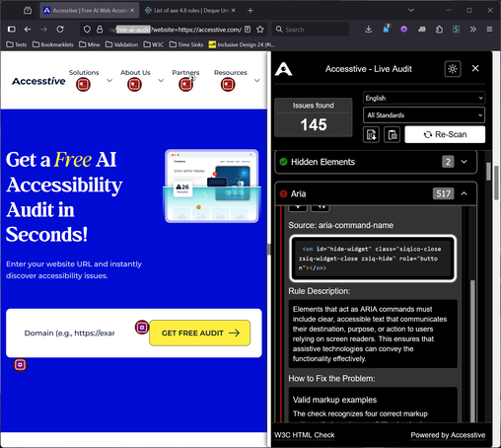This screenshot has height=448, width=501.
Task: Open the list all tabs dropdown
Action: (411, 11)
